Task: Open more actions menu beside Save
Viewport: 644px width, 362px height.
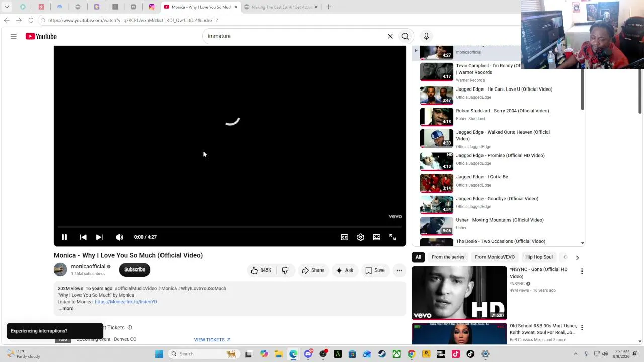Action: tap(399, 270)
